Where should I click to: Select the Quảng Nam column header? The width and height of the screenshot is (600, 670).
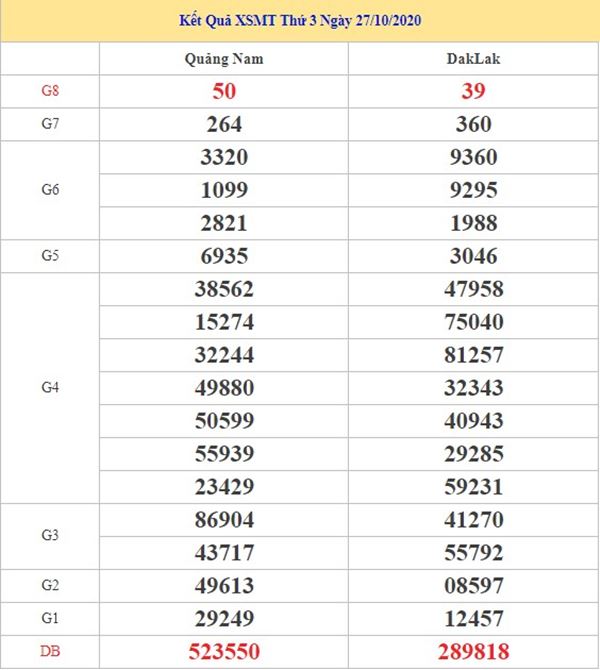(224, 59)
